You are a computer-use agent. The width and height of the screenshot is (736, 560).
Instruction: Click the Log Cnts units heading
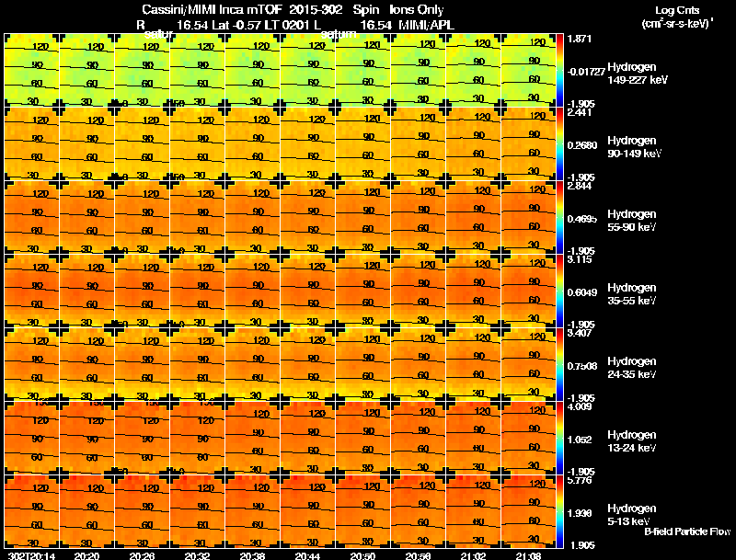(x=677, y=10)
